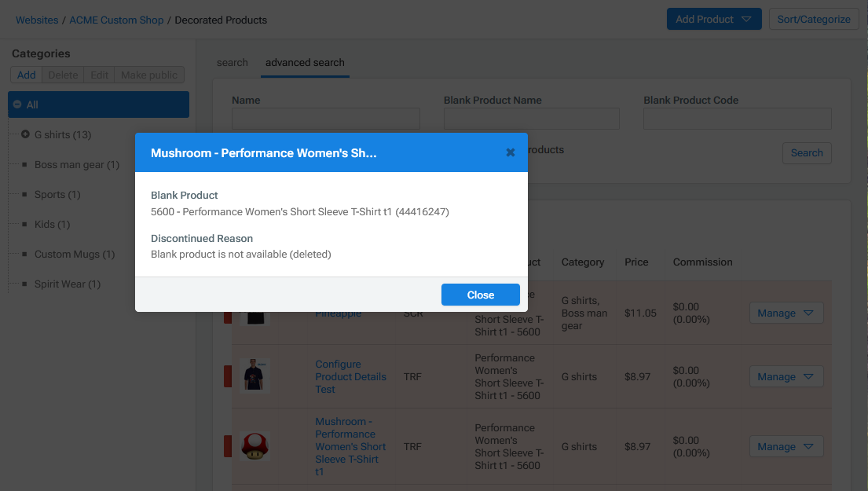Click the Commission column header
This screenshot has width=868, height=491.
[702, 262]
